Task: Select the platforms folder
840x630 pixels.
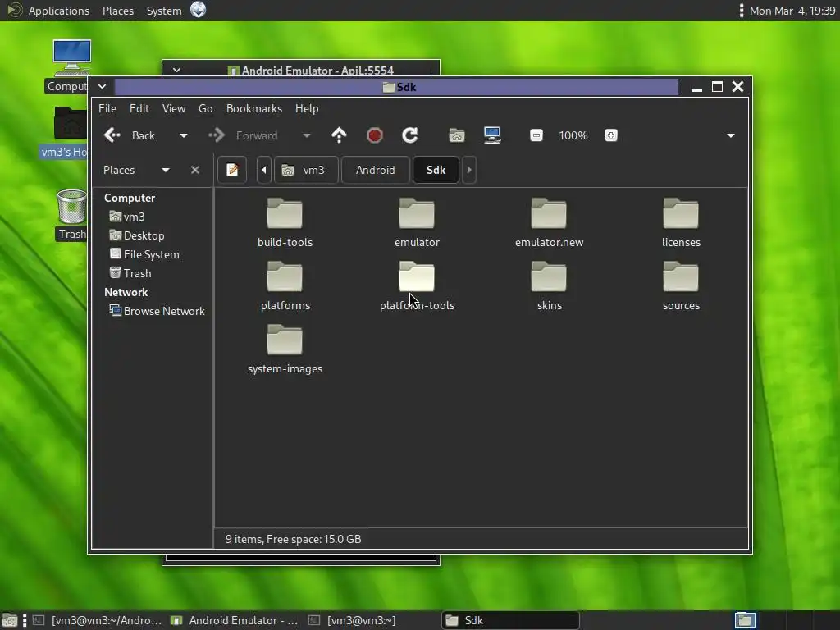Action: tap(285, 285)
